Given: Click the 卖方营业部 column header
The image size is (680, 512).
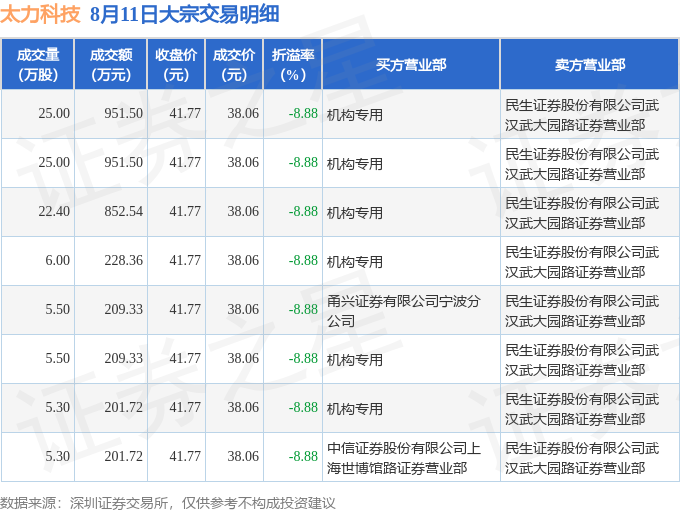Looking at the screenshot, I should (590, 64).
